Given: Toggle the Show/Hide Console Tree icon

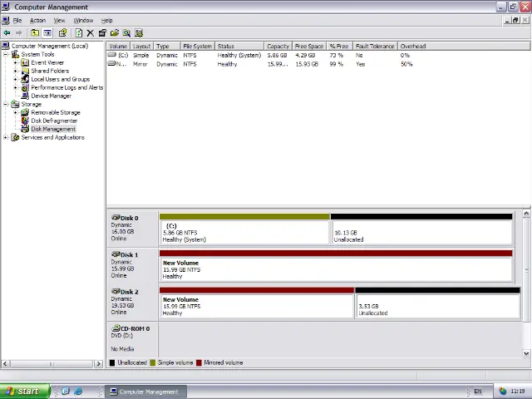Looking at the screenshot, I should click(47, 33).
